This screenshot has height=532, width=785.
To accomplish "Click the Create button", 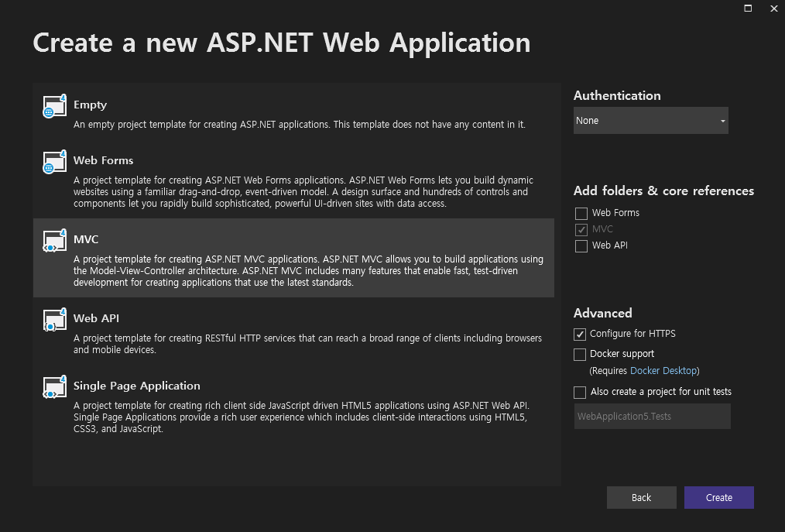I will coord(719,497).
